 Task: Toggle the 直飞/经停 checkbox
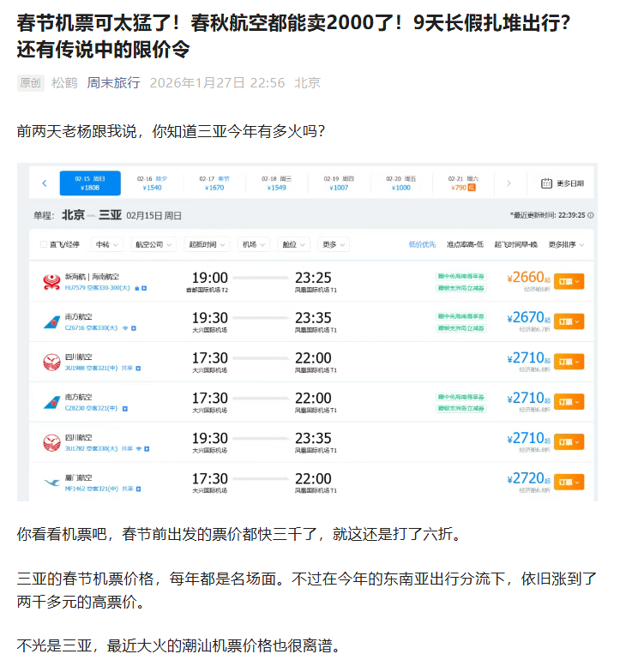(43, 244)
